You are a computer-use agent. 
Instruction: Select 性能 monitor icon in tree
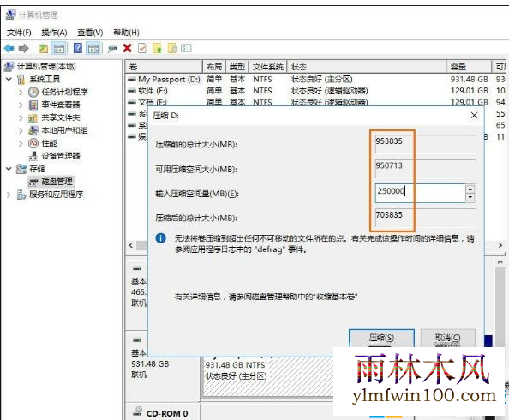(33, 143)
